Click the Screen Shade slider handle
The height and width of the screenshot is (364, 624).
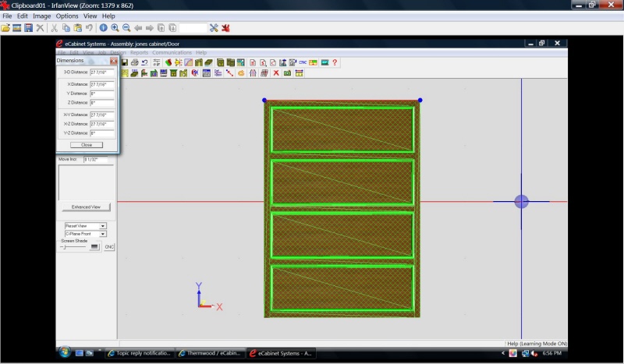pos(65,247)
